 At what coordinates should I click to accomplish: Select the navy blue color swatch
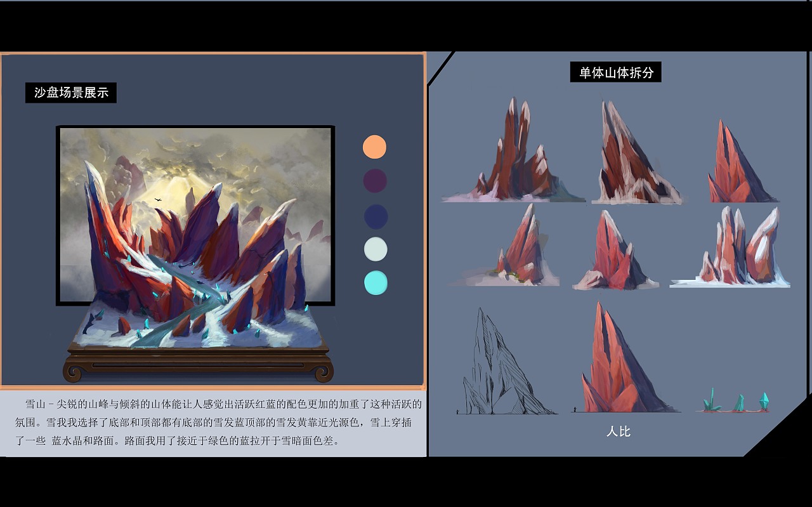coord(374,215)
